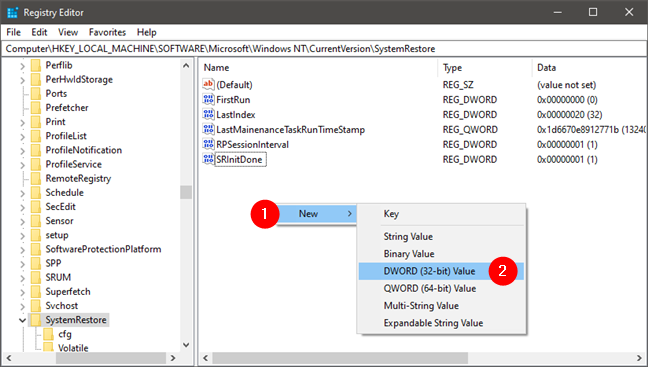Click the ProfileNotification folder icon
Viewport: 648px width, 367px height.
coord(36,150)
